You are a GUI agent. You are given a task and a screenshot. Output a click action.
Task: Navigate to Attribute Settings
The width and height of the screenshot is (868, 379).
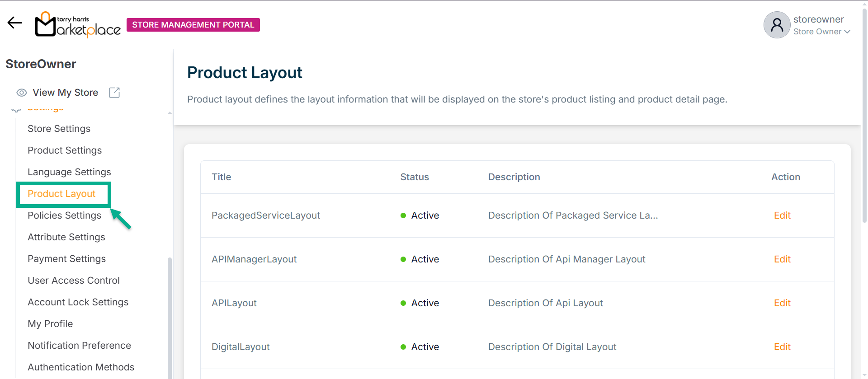pos(66,237)
